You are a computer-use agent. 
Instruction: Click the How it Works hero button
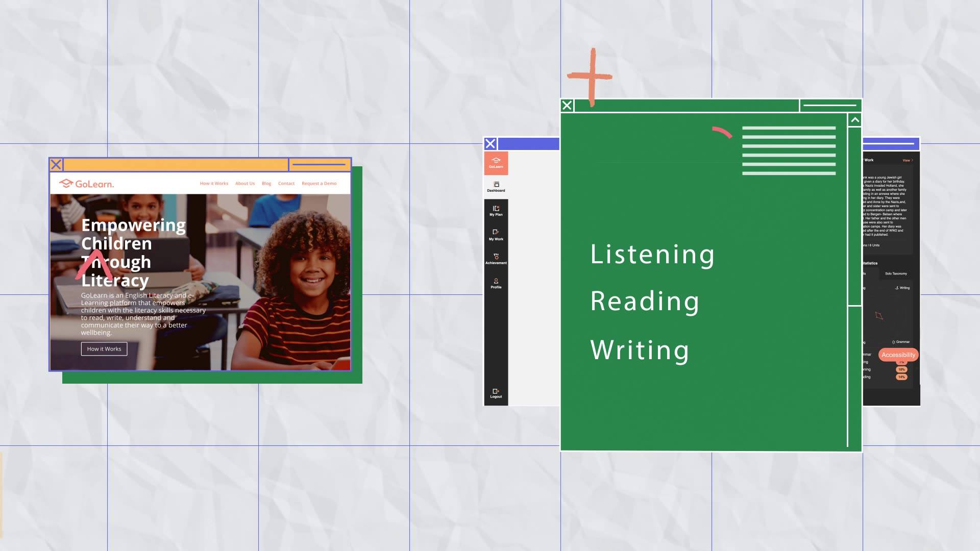coord(104,349)
